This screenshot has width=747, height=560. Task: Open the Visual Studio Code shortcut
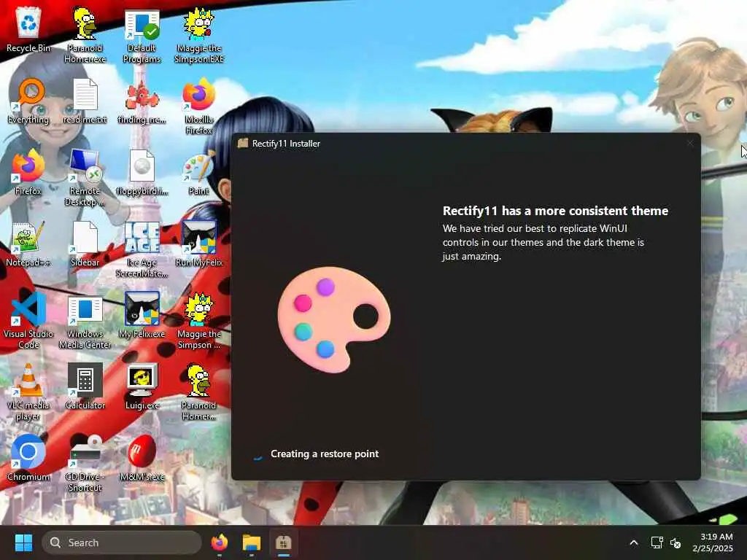coord(28,321)
